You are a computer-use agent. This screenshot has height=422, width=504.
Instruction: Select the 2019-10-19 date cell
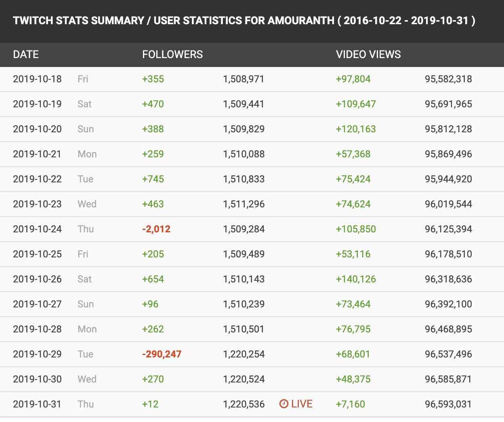tap(37, 104)
